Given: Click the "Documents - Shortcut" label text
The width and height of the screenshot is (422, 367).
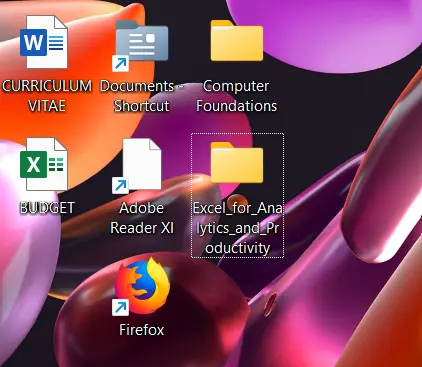Looking at the screenshot, I should 142,96.
